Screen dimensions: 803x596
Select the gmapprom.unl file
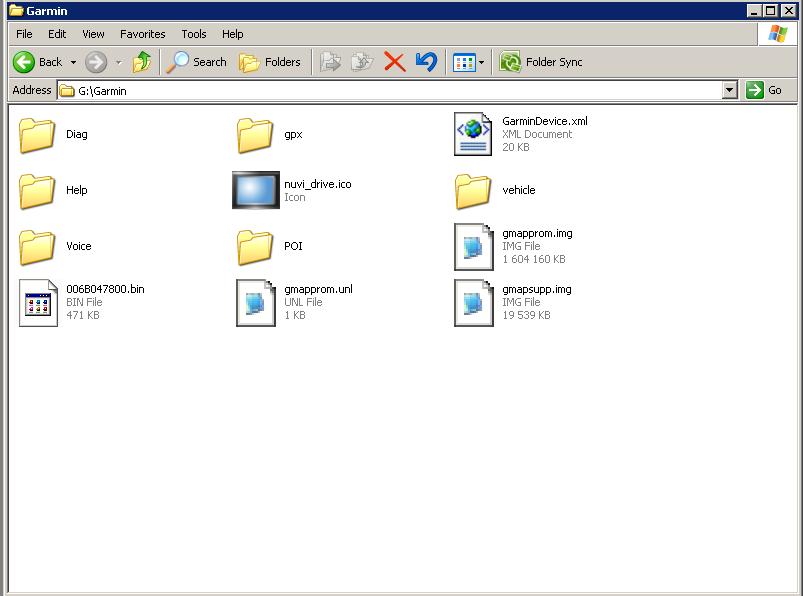(256, 302)
